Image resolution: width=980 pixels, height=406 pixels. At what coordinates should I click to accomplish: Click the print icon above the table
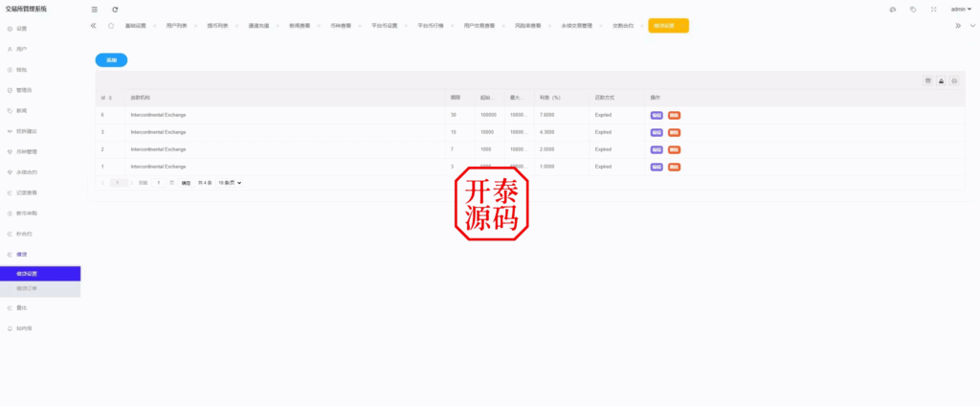point(954,81)
